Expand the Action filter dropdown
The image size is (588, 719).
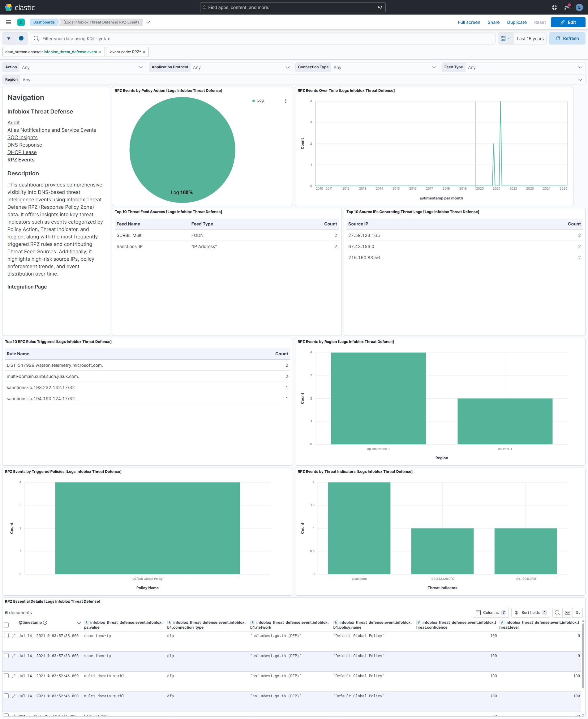[83, 67]
